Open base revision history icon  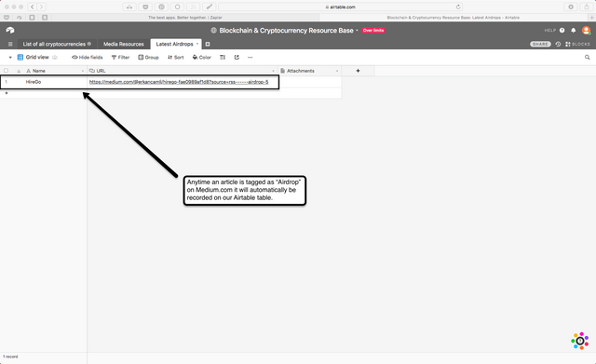tap(558, 44)
